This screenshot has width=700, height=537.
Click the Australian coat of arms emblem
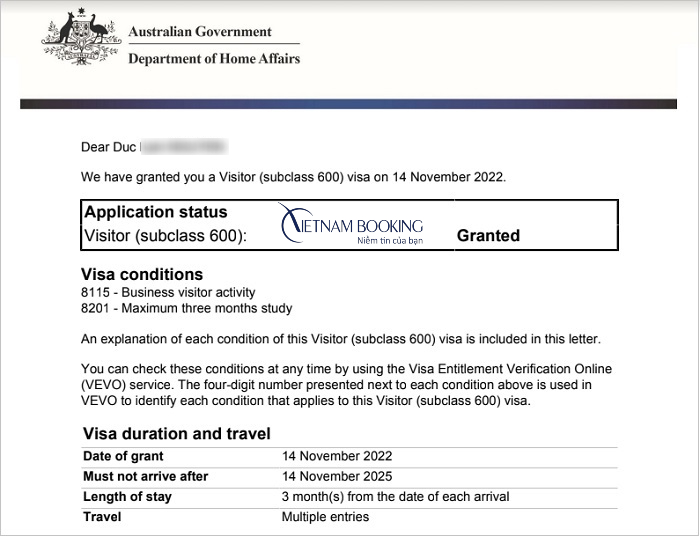point(79,42)
